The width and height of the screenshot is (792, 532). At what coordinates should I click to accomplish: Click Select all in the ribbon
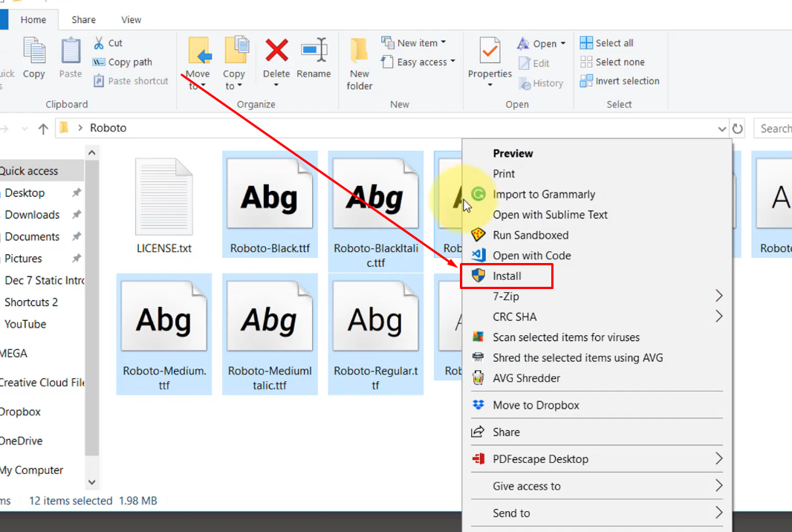[606, 43]
